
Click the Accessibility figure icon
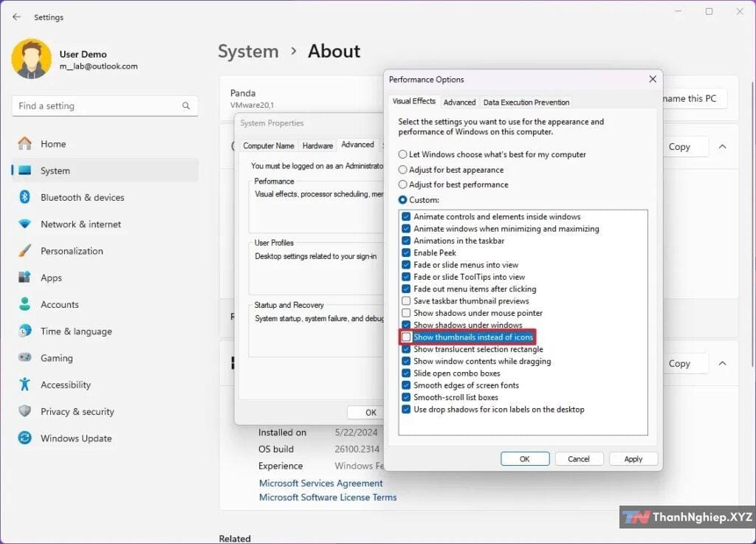[25, 385]
